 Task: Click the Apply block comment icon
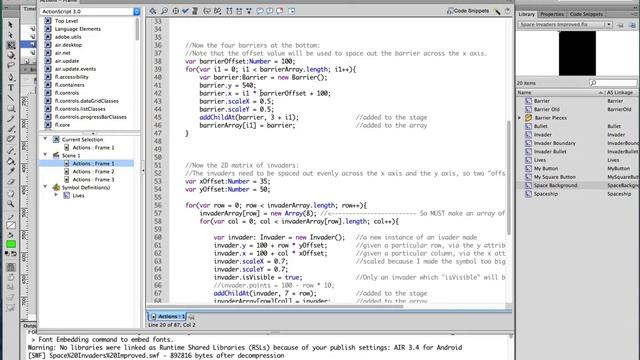pos(260,11)
